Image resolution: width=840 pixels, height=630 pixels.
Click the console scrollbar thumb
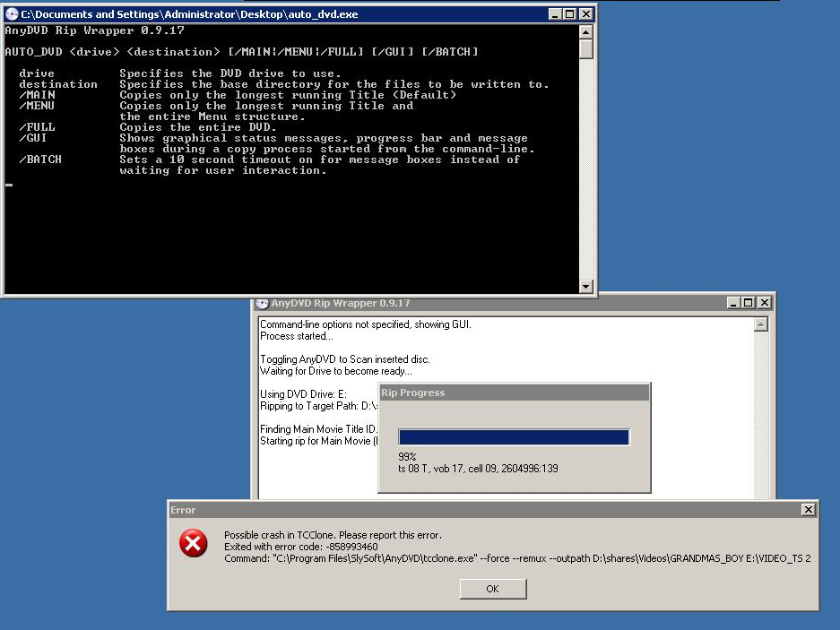[x=586, y=48]
